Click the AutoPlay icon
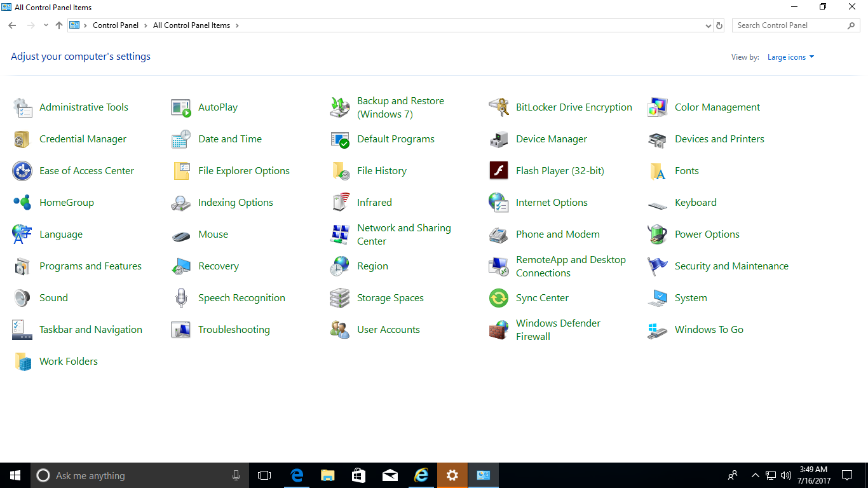 (x=181, y=107)
